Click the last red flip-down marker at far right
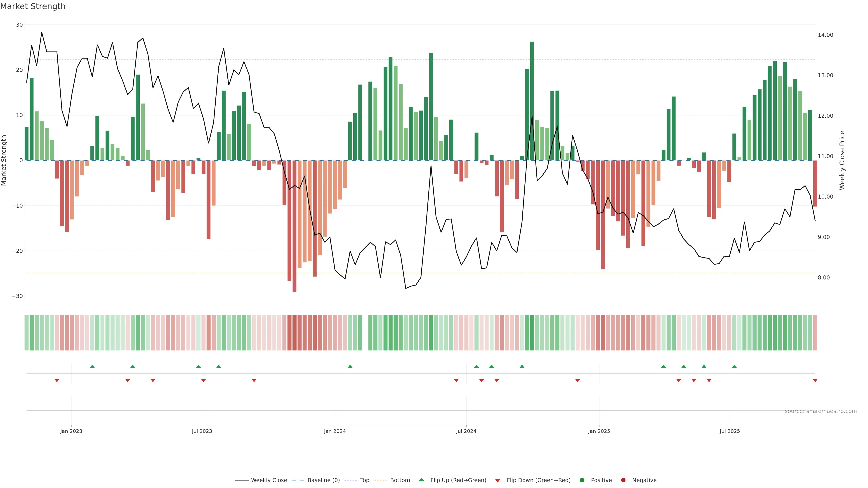 click(x=815, y=380)
